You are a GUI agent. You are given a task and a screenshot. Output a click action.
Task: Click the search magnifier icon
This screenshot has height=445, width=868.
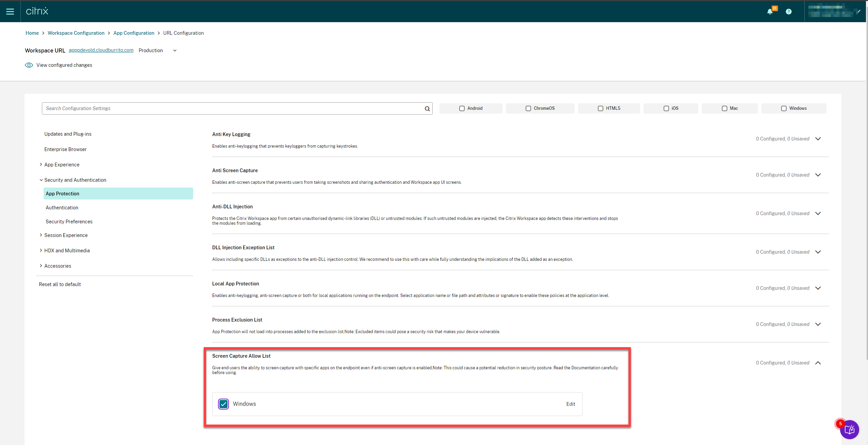pos(427,109)
